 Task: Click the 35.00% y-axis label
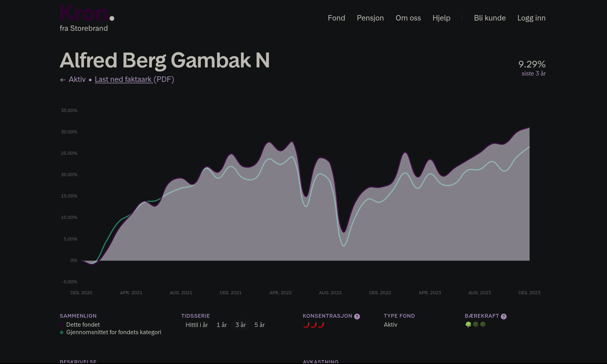[69, 111]
